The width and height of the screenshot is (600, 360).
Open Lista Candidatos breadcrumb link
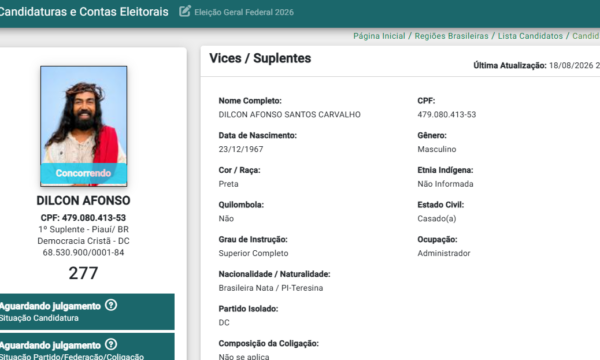click(x=530, y=36)
